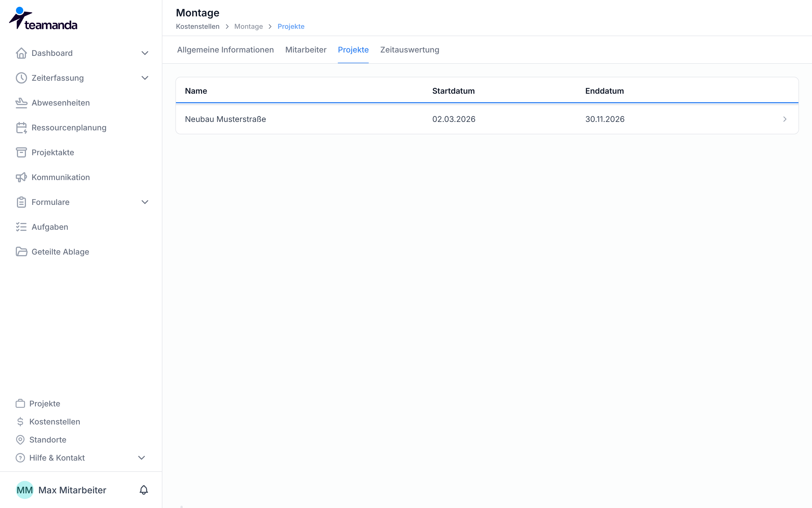Screen dimensions: 812x508
Task: Click the Formulare clipboard icon
Action: click(21, 202)
